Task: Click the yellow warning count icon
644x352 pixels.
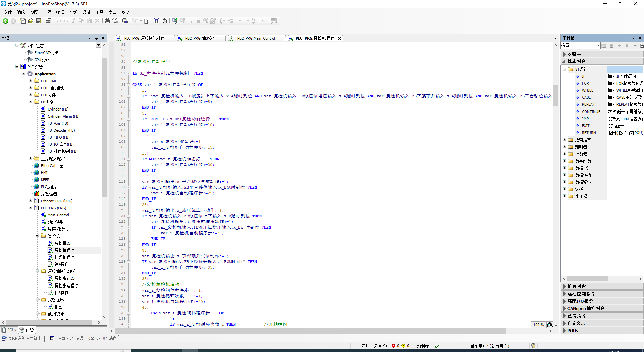Action: pos(403,346)
